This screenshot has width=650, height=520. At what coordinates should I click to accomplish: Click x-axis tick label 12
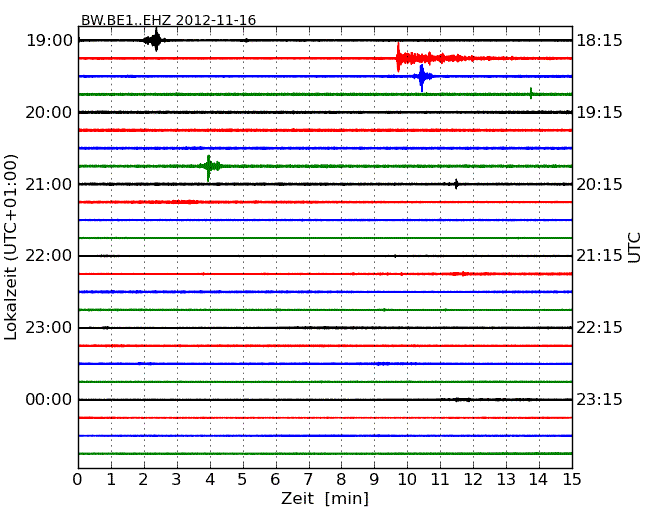pyautogui.click(x=473, y=480)
